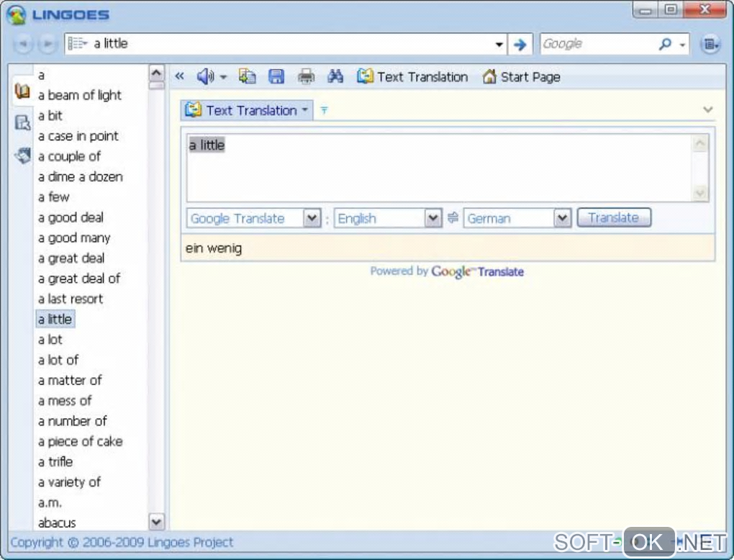Select 'a good deal' entry
The width and height of the screenshot is (734, 560).
point(71,217)
